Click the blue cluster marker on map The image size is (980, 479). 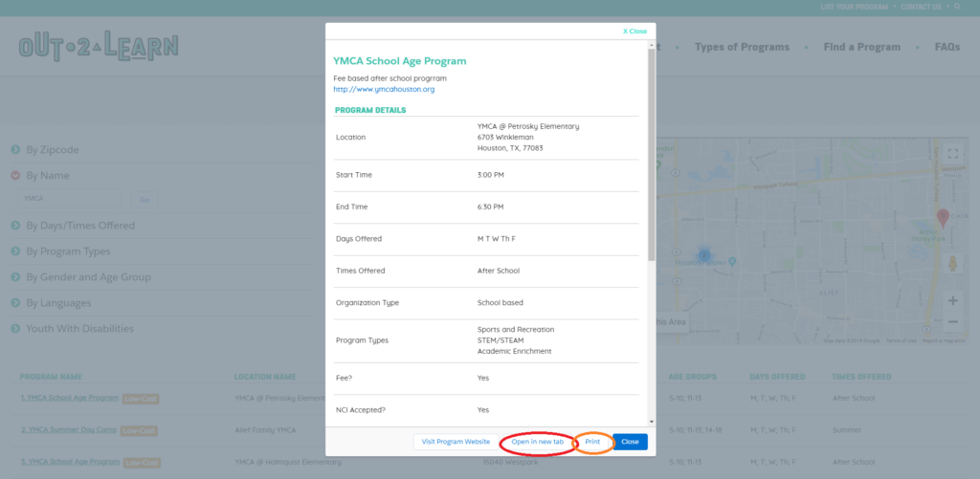pyautogui.click(x=704, y=255)
